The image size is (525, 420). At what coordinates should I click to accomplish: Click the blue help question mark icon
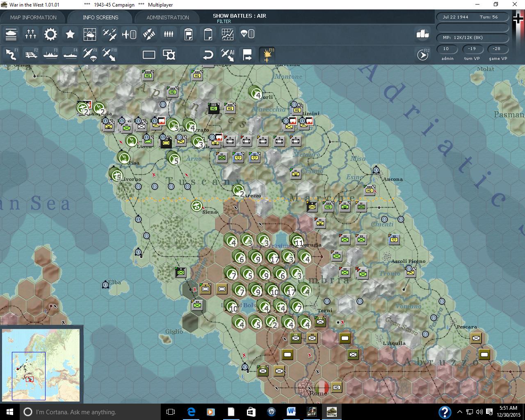445,412
